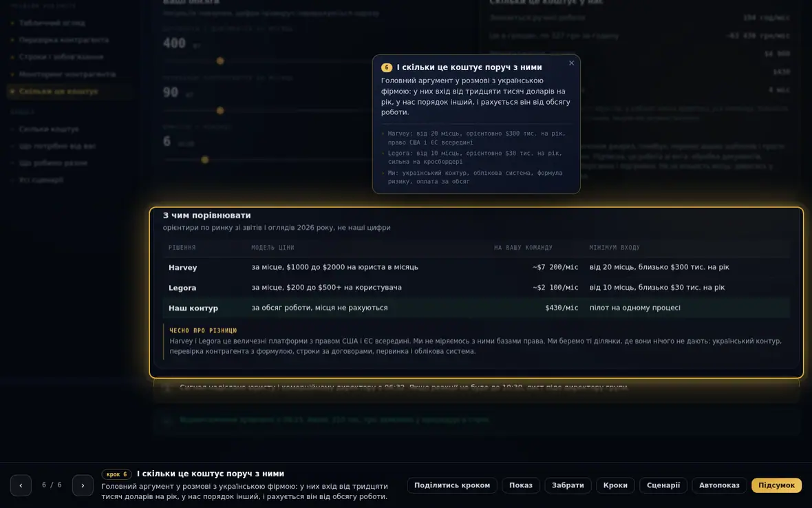Open the 'Підсумок' summary
The width and height of the screenshot is (812, 508).
[x=776, y=485]
